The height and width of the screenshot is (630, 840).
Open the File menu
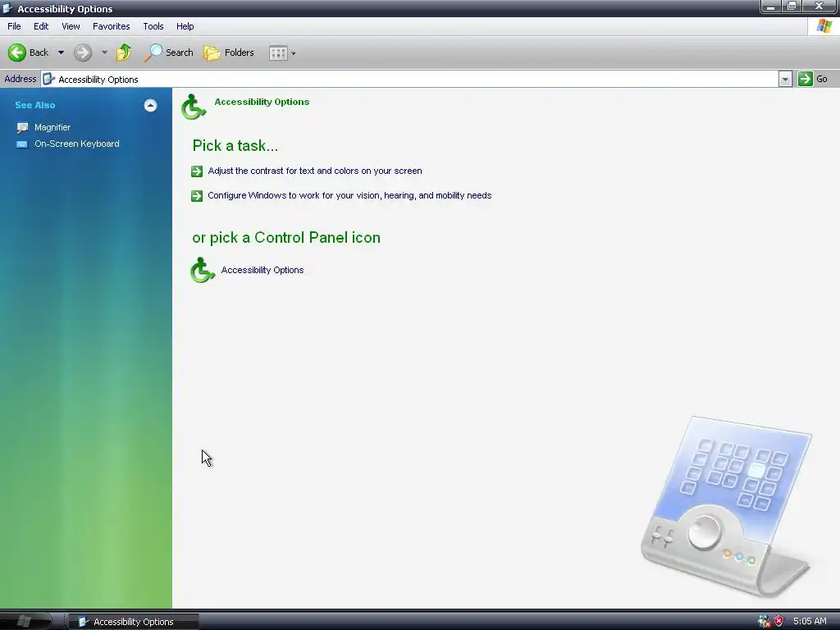click(14, 26)
